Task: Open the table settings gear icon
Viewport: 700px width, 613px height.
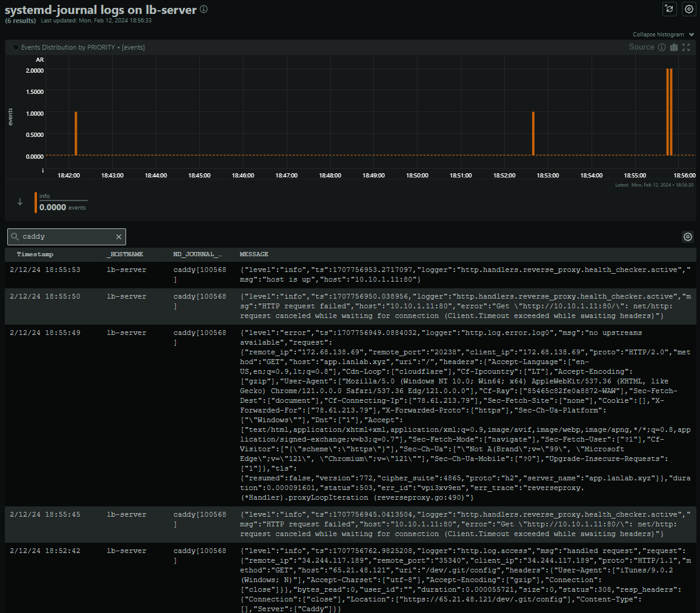Action: tap(688, 237)
